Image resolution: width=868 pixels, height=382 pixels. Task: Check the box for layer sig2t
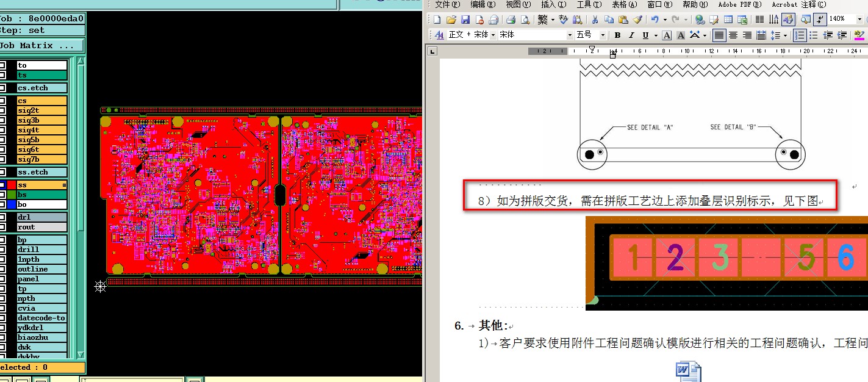pos(2,110)
